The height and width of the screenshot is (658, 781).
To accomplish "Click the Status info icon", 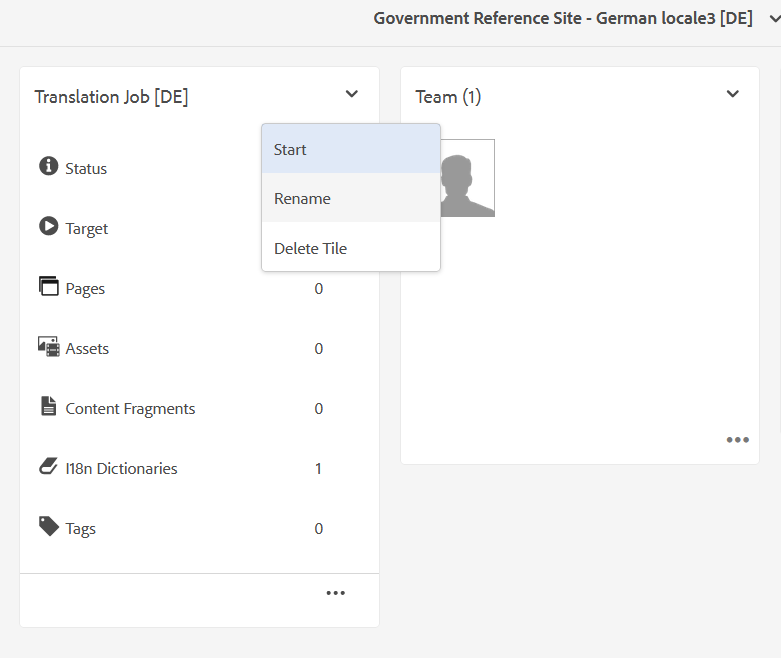I will coord(48,166).
